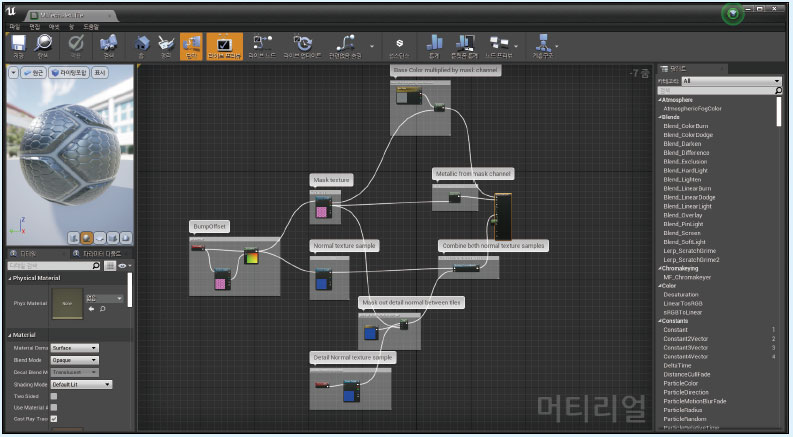Toggle the Live Nodes toolbar icon
793x437 pixels.
[x=262, y=43]
